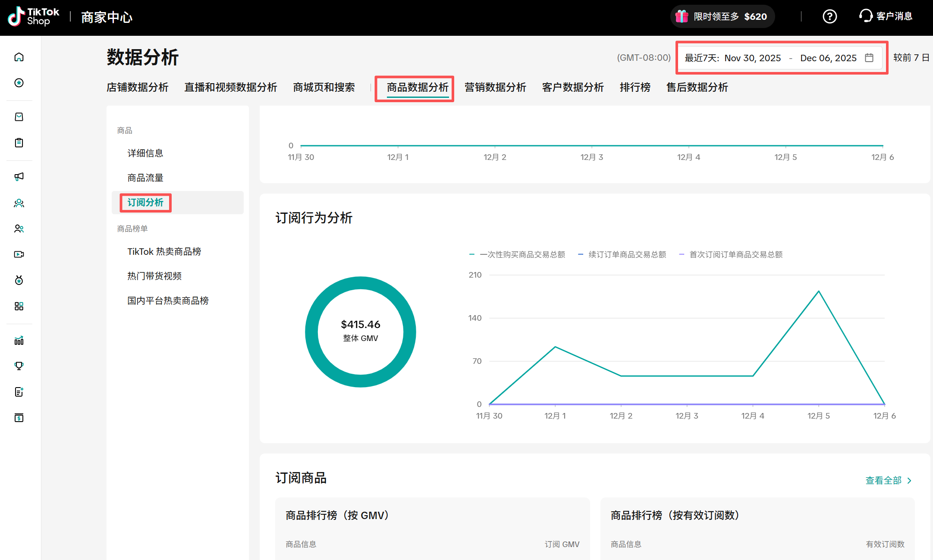Screen dimensions: 933x560
Task: Open the date range picker field
Action: coord(781,58)
